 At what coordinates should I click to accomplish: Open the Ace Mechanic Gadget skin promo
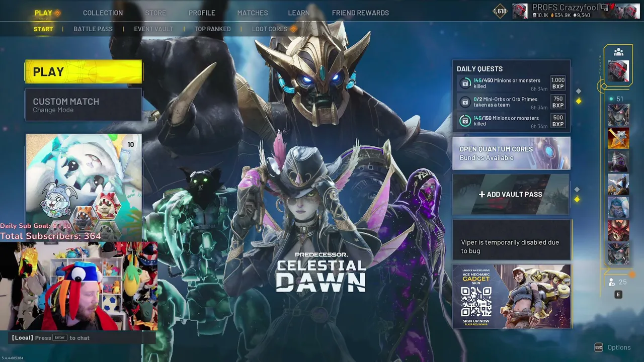511,297
